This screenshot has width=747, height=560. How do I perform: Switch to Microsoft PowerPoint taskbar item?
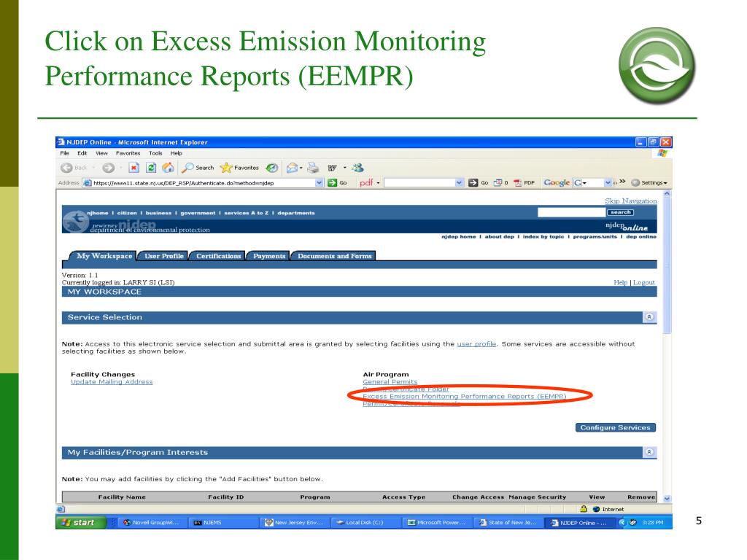click(437, 522)
